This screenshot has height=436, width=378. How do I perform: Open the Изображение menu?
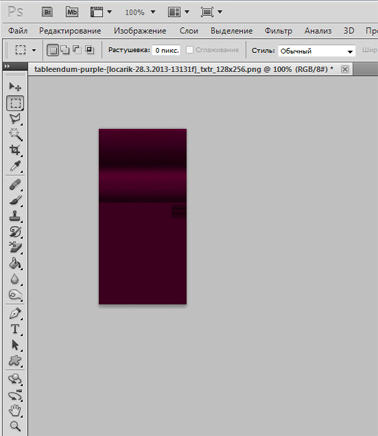point(140,31)
